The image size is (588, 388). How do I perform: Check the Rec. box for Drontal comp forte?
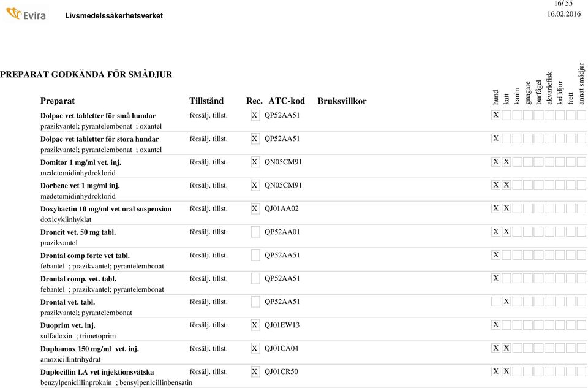255,255
